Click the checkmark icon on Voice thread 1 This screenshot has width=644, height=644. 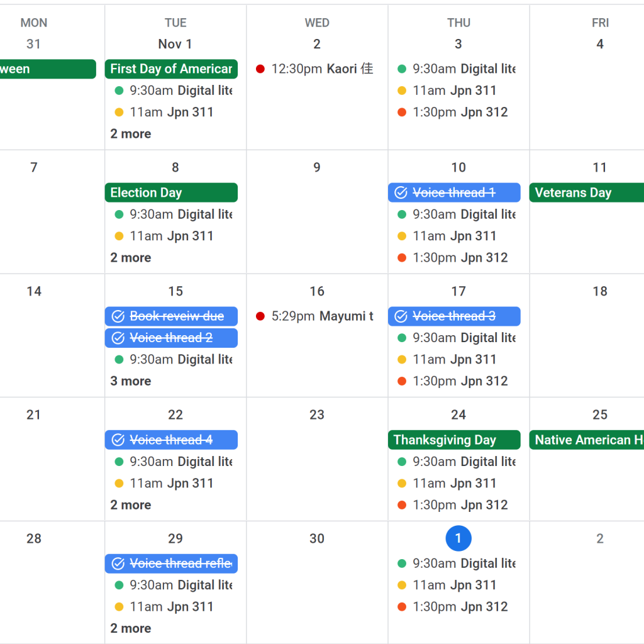coord(401,192)
